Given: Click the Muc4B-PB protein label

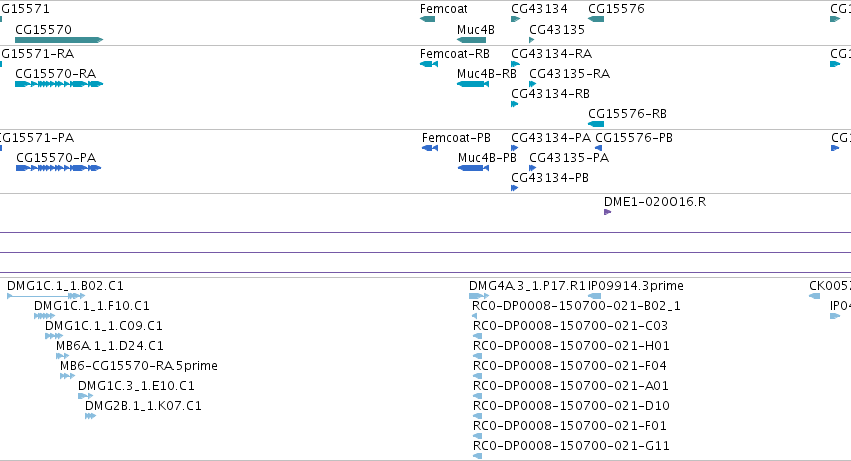Looking at the screenshot, I should [487, 158].
